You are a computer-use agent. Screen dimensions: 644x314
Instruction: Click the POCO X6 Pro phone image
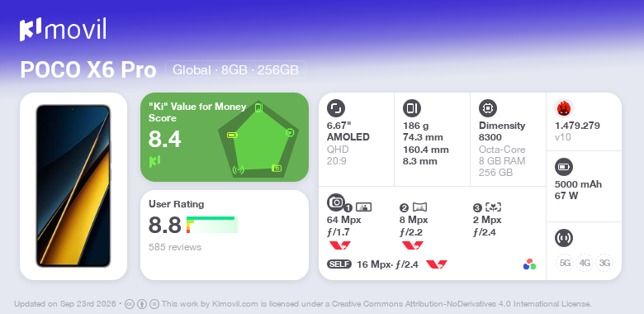click(73, 186)
